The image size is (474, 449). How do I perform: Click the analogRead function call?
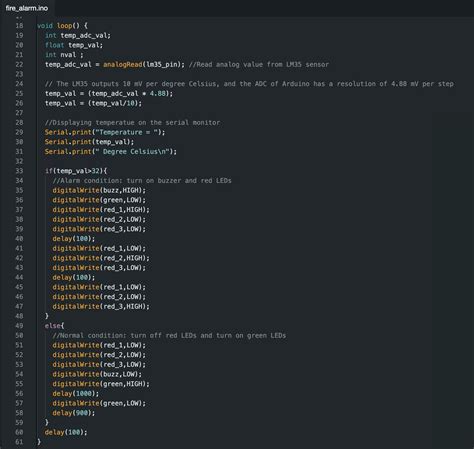[x=123, y=64]
